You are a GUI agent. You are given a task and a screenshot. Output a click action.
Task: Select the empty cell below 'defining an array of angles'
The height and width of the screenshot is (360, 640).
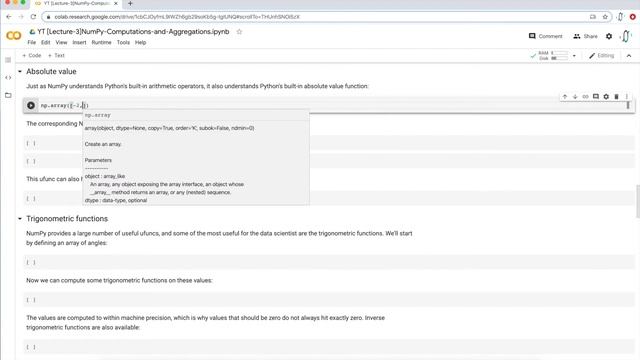(329, 262)
